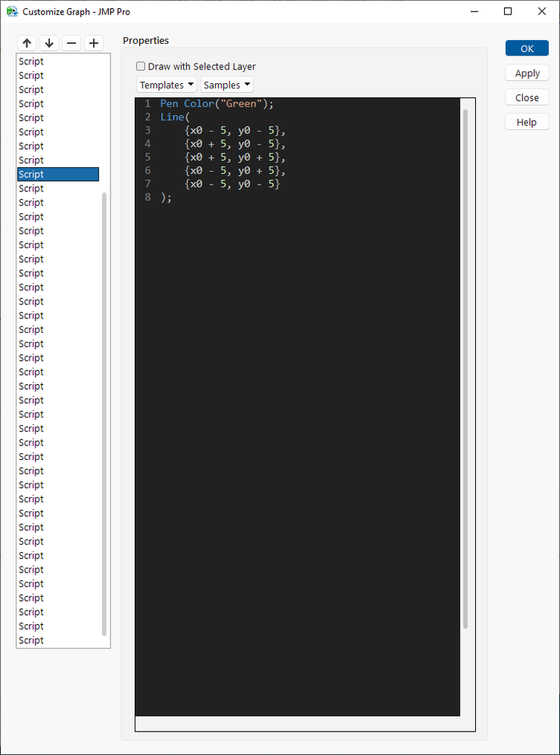Click code line 3 "{x0 - 5, y0 - 5},"
The image size is (560, 755).
(x=235, y=130)
